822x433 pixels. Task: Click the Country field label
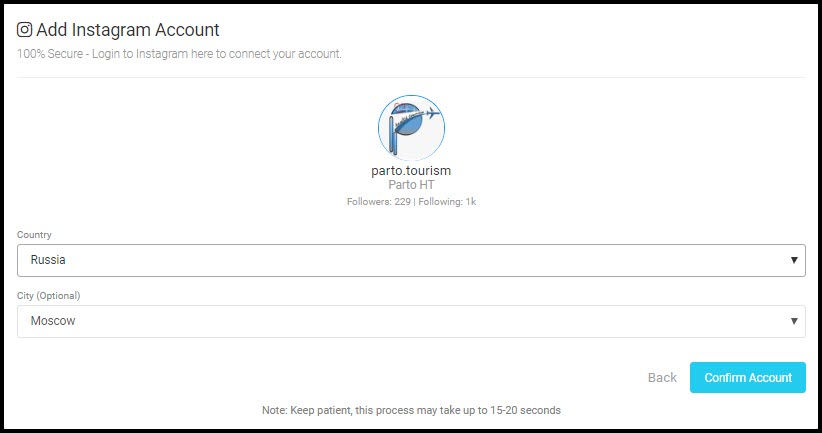[34, 234]
